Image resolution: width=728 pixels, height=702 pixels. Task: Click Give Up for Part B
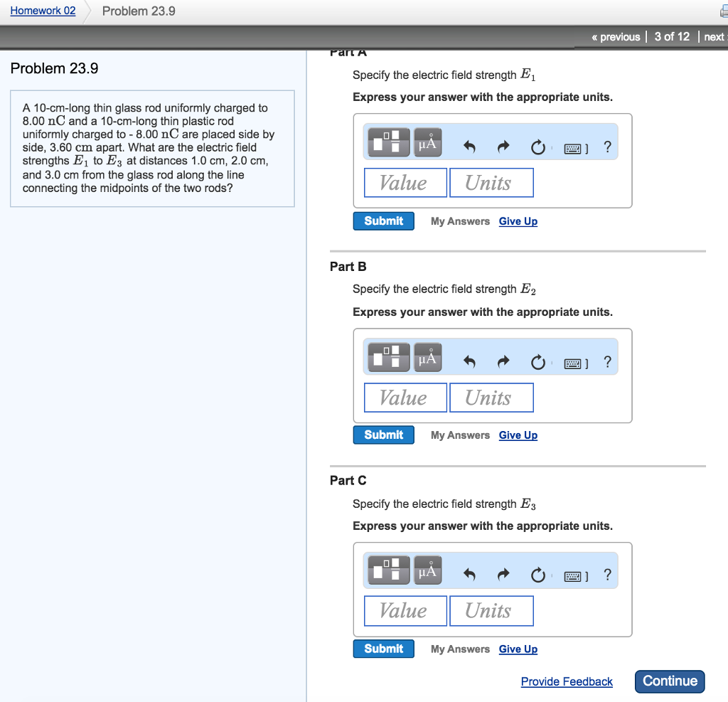coord(518,435)
